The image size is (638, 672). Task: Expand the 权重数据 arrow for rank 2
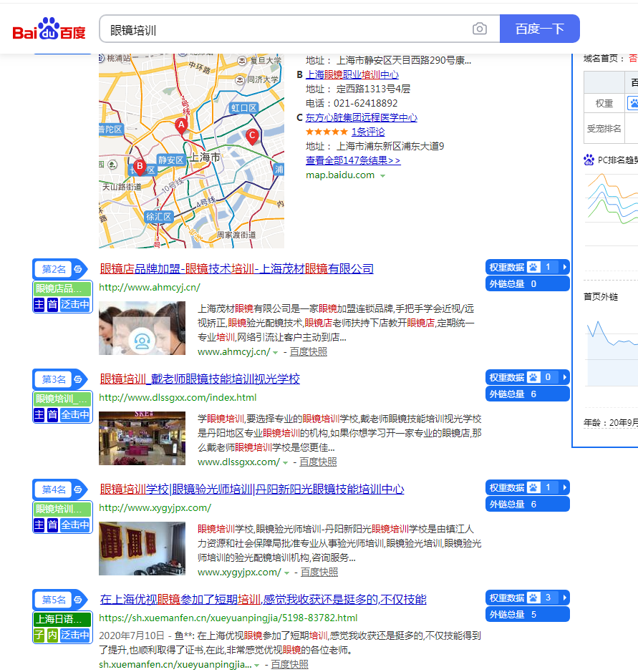[x=564, y=267]
